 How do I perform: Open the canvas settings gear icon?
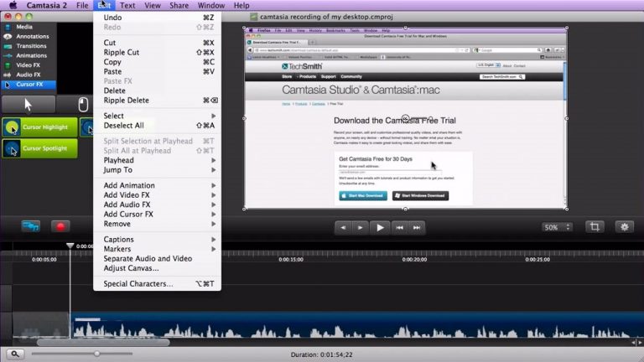(x=624, y=227)
